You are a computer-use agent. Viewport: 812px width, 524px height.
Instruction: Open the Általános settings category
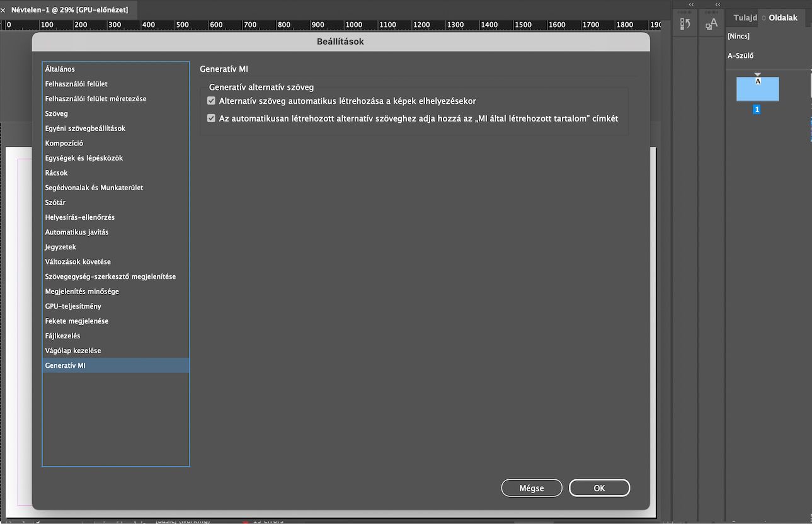tap(116, 69)
